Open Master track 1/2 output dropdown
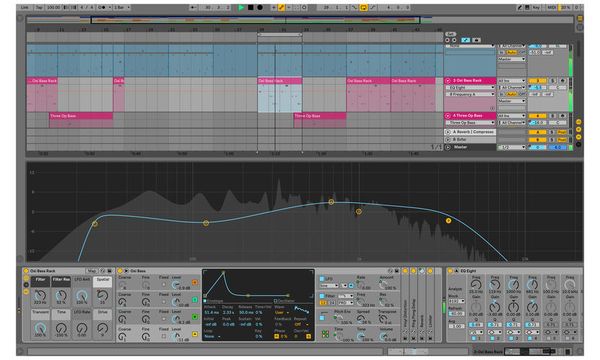The image size is (600, 360). click(x=512, y=147)
